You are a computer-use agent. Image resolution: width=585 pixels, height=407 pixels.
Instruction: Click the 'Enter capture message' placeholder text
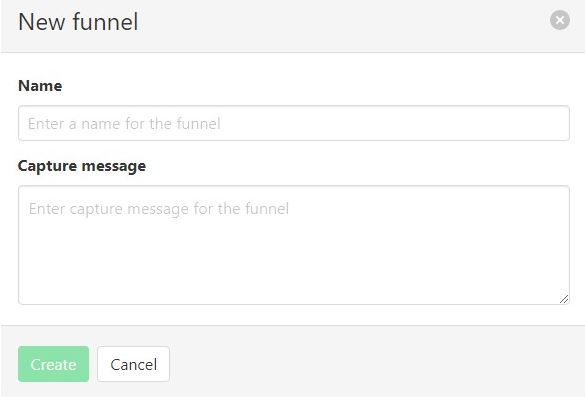[x=159, y=209]
